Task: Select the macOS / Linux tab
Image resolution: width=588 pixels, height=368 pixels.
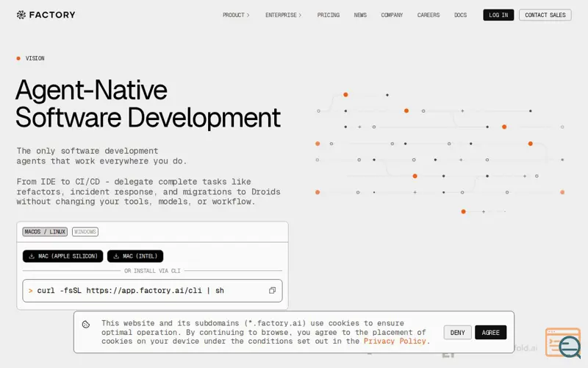Action: pyautogui.click(x=45, y=232)
